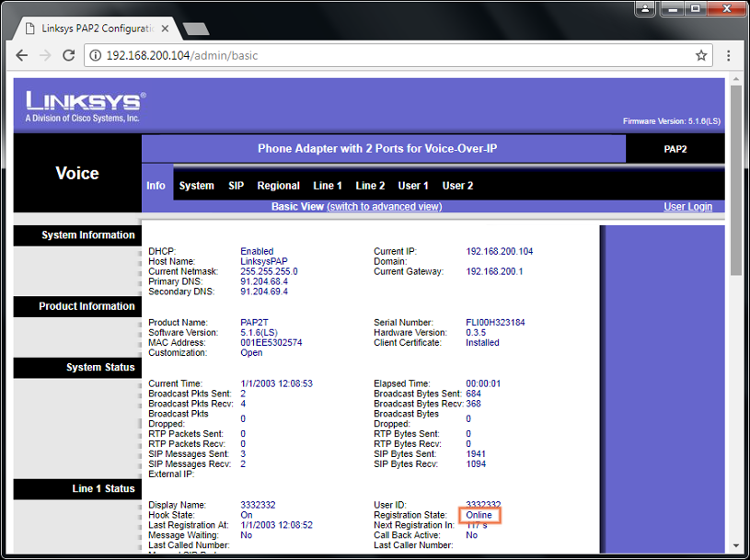Go back with the browser back arrow

pyautogui.click(x=22, y=55)
